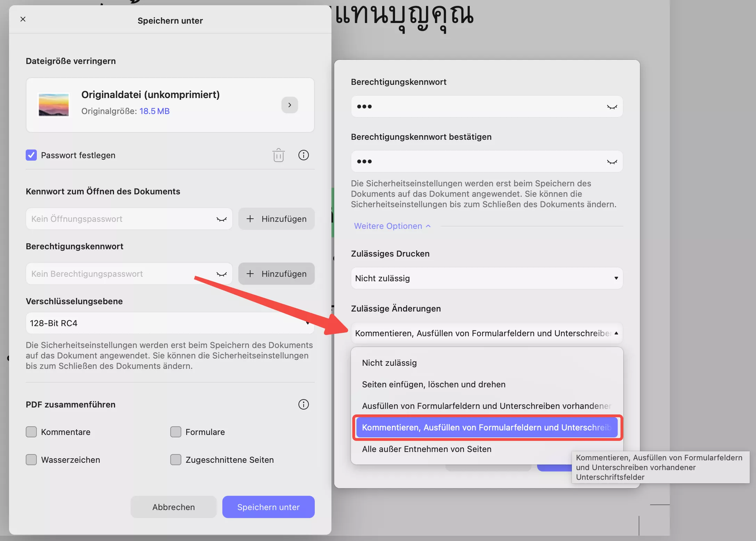
Task: Uncheck Passwort festlegen checkbox
Action: (x=31, y=155)
